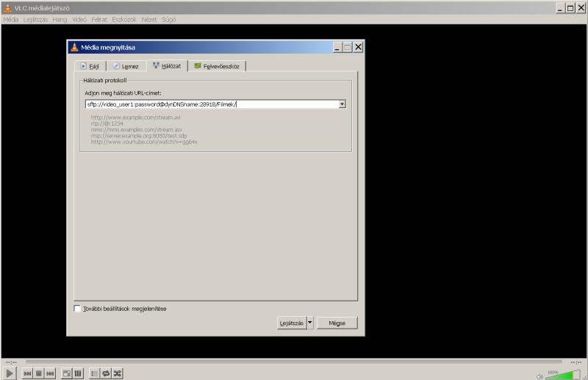Open extended settings equalizer button
The width and height of the screenshot is (588, 380).
click(78, 373)
